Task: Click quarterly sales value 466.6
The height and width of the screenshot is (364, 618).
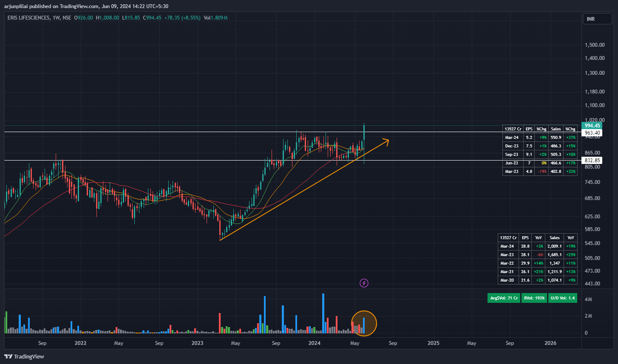Action: (x=556, y=163)
